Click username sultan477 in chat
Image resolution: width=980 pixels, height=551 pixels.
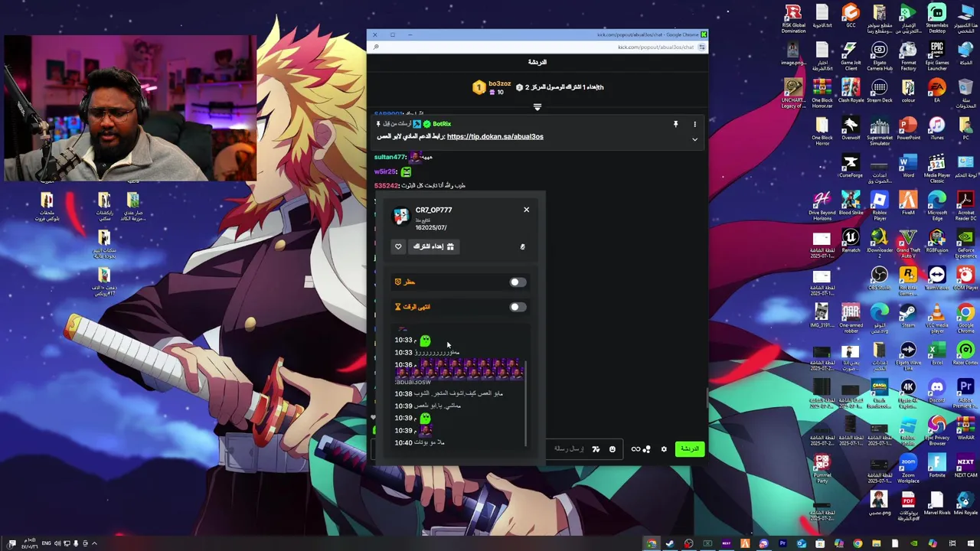pyautogui.click(x=390, y=157)
